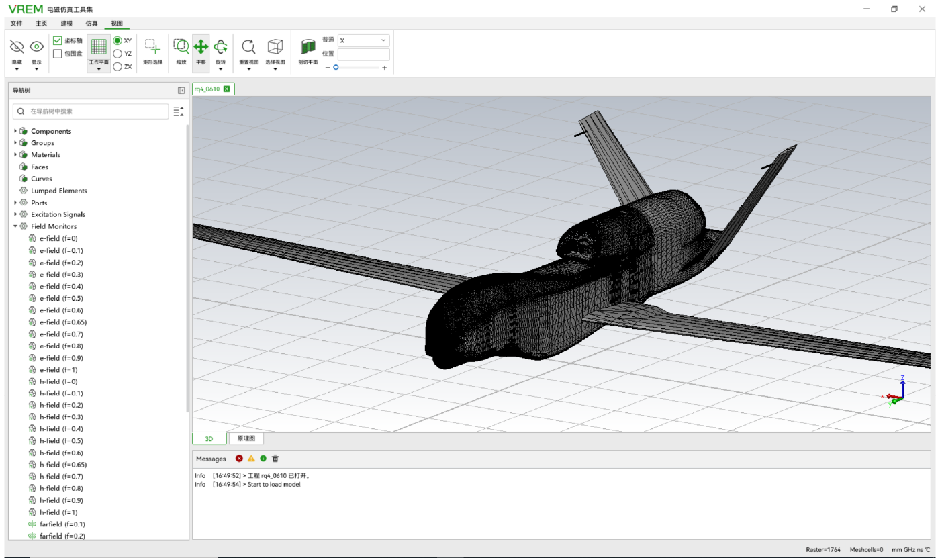The height and width of the screenshot is (560, 940).
Task: Select the YZ plane radio button
Action: 117,54
